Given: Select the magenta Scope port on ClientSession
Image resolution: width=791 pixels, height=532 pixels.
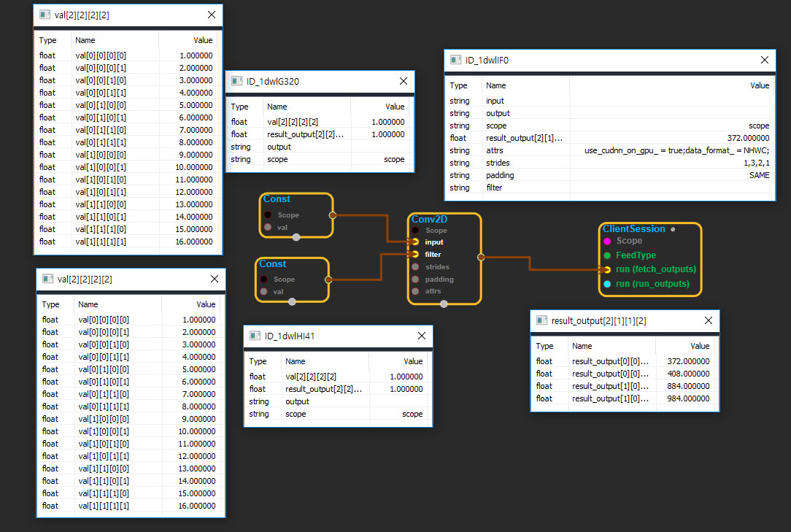Looking at the screenshot, I should (x=607, y=241).
